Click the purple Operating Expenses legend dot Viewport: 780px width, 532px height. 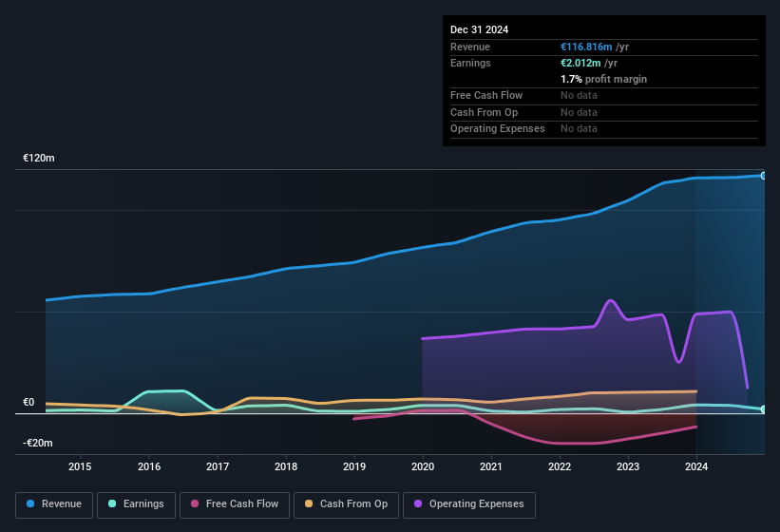coord(417,503)
